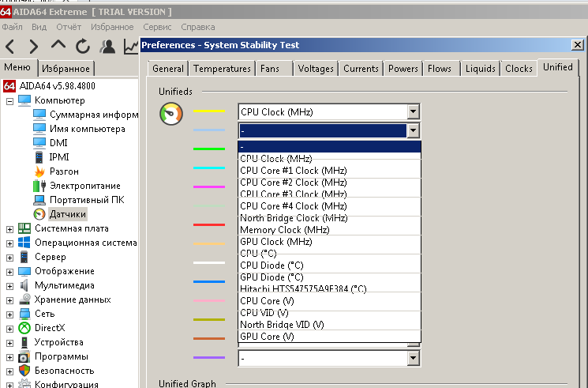588x388 pixels.
Task: Click the AIDA64 v5.98.4800 root icon
Action: [9, 86]
